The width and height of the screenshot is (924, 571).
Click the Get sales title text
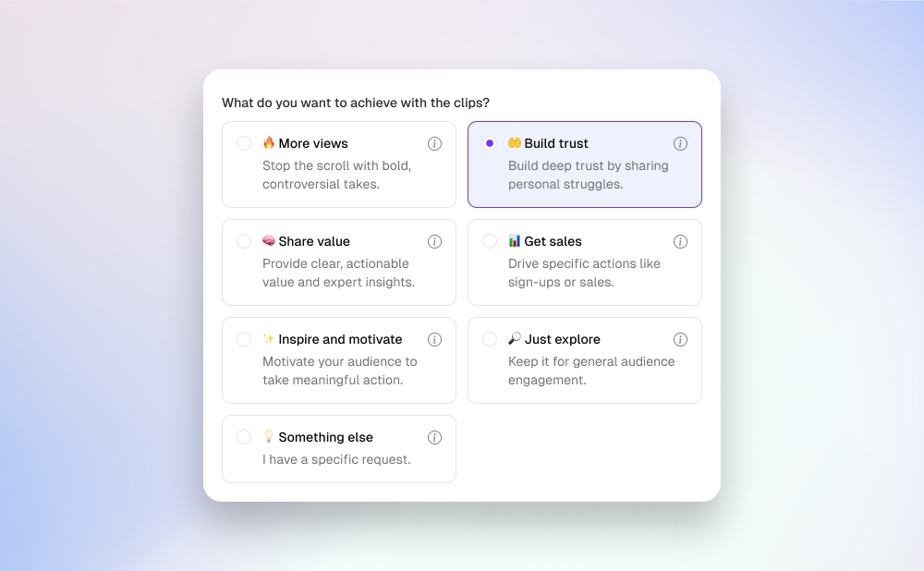(553, 241)
